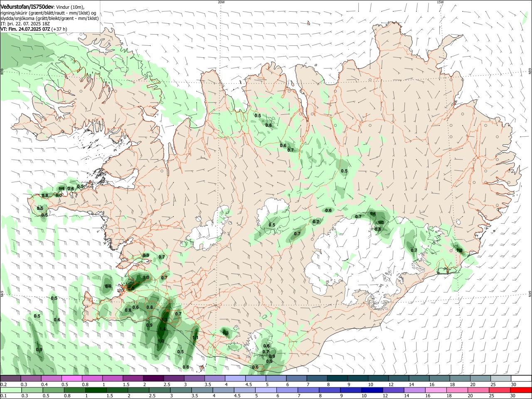Pick the pale grey swatch starting at 25 in upper row
This screenshot has height=399, width=532.
point(501,378)
